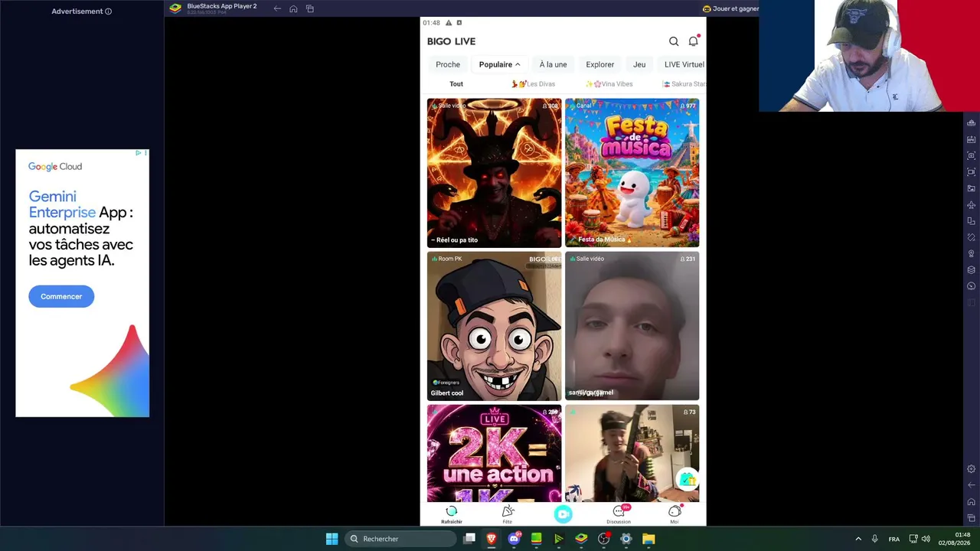Open the Gilbert cool Room PK stream
The height and width of the screenshot is (551, 980).
pyautogui.click(x=494, y=326)
